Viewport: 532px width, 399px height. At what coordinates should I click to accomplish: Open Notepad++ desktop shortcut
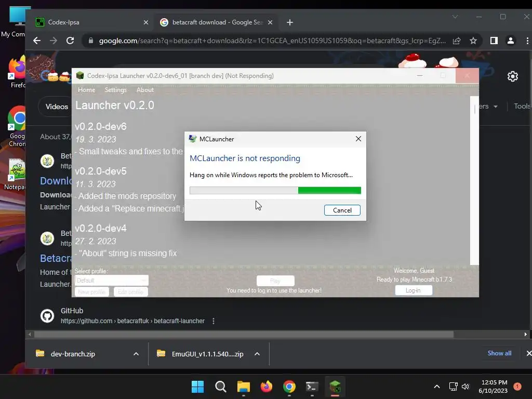[16, 174]
